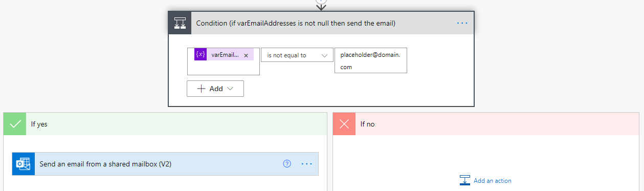Click the red X icon of If no

pyautogui.click(x=344, y=124)
